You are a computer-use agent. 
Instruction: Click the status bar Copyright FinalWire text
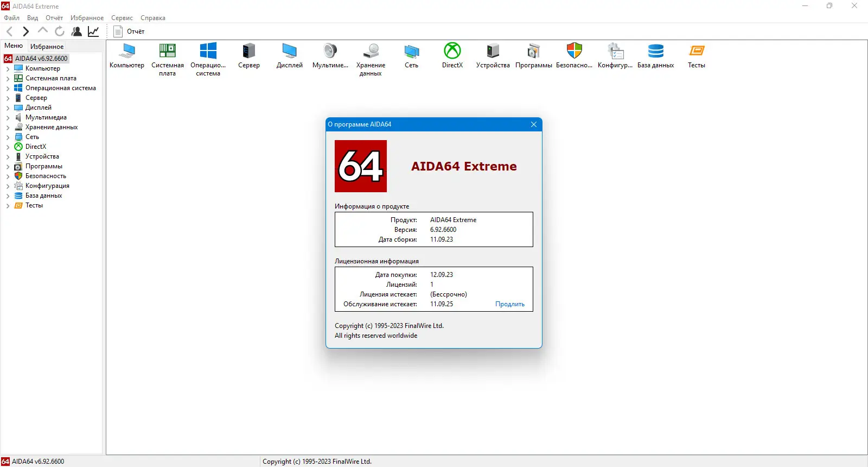(317, 462)
